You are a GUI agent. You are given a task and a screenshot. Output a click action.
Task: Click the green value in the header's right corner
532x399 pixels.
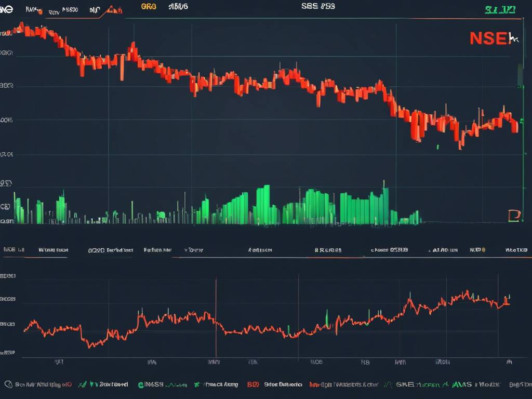click(500, 10)
